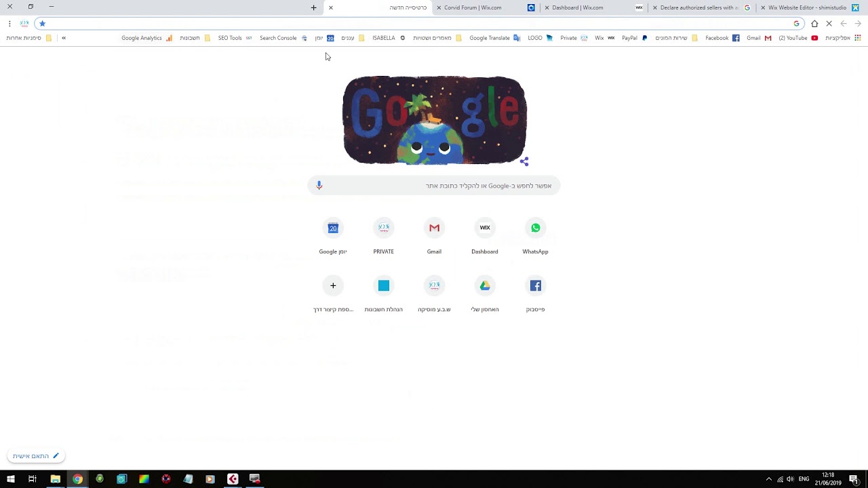The width and height of the screenshot is (868, 488).
Task: Click the Google search box
Action: tap(434, 186)
